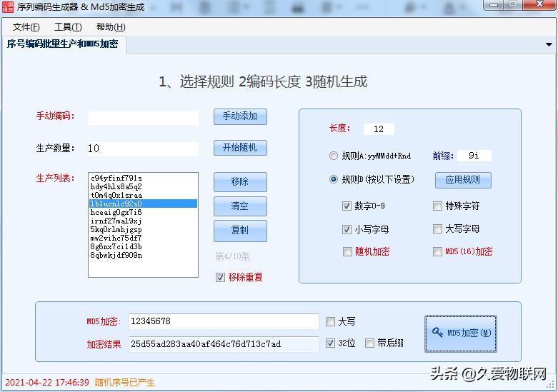Click the 开始随机 button
This screenshot has height=392, width=558.
pos(240,148)
